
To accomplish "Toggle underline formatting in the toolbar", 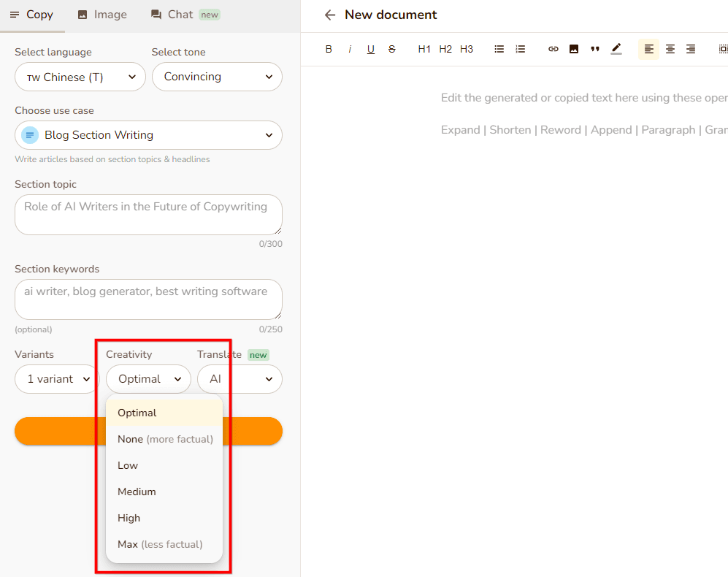I will (x=371, y=49).
